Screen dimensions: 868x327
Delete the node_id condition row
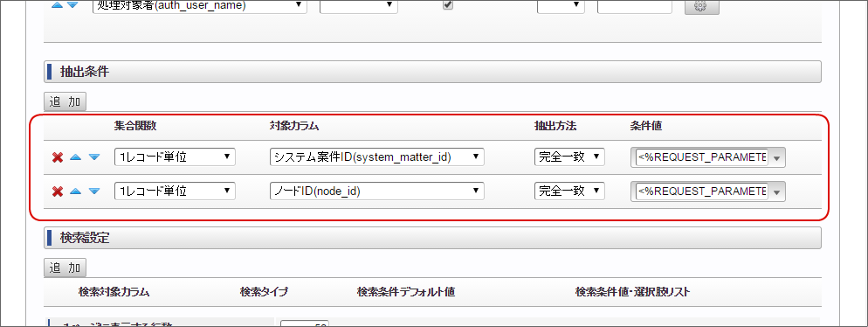pyautogui.click(x=57, y=191)
